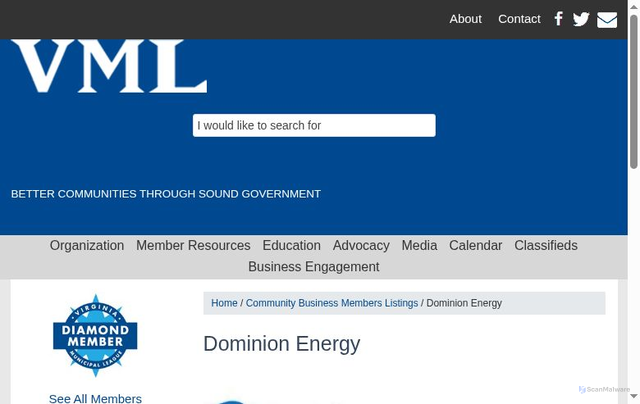Click the vertical scrollbar thumb
Image resolution: width=640 pixels, height=404 pixels.
tap(633, 91)
